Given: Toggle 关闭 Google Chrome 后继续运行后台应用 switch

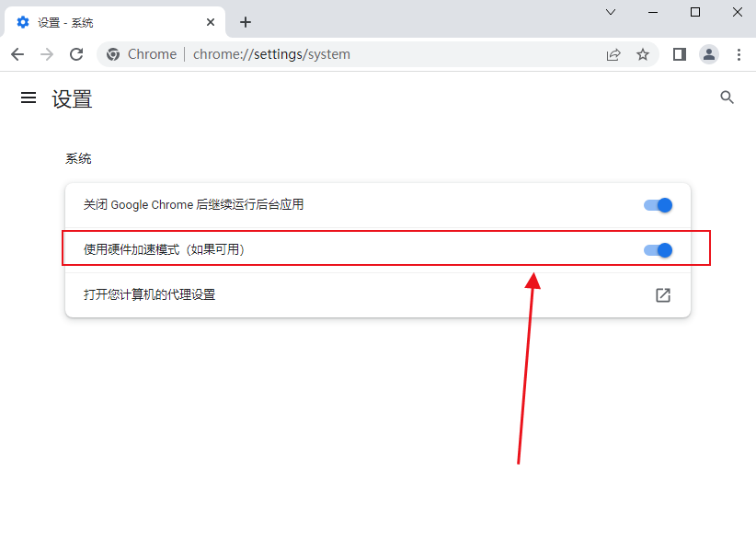Looking at the screenshot, I should pos(658,205).
